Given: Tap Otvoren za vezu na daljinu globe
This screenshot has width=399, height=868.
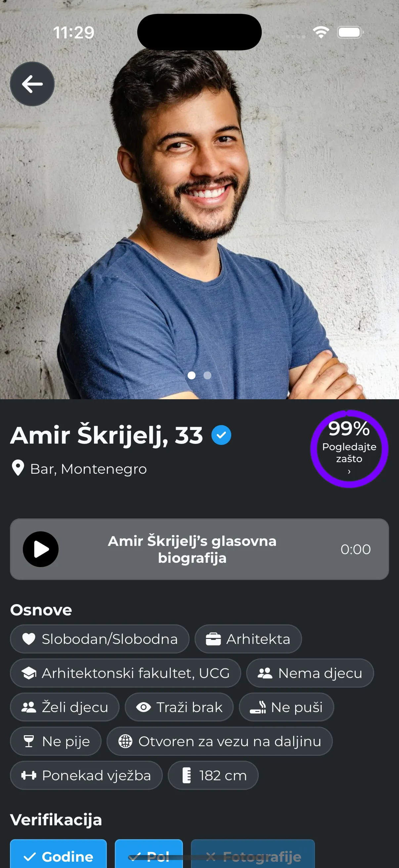Looking at the screenshot, I should click(125, 741).
